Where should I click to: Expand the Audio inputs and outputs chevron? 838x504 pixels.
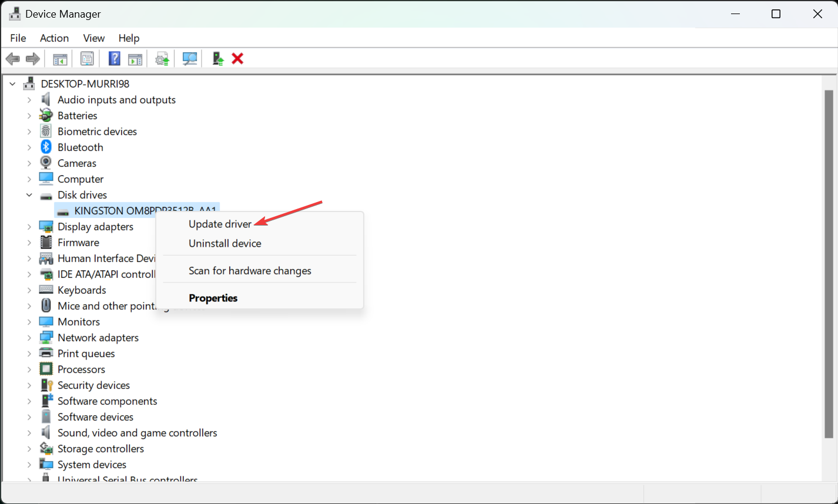click(29, 100)
